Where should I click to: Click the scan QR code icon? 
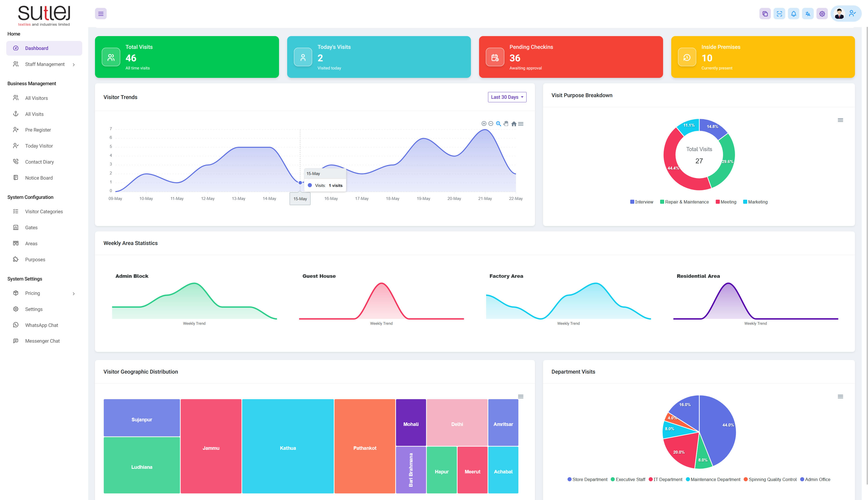pos(779,14)
